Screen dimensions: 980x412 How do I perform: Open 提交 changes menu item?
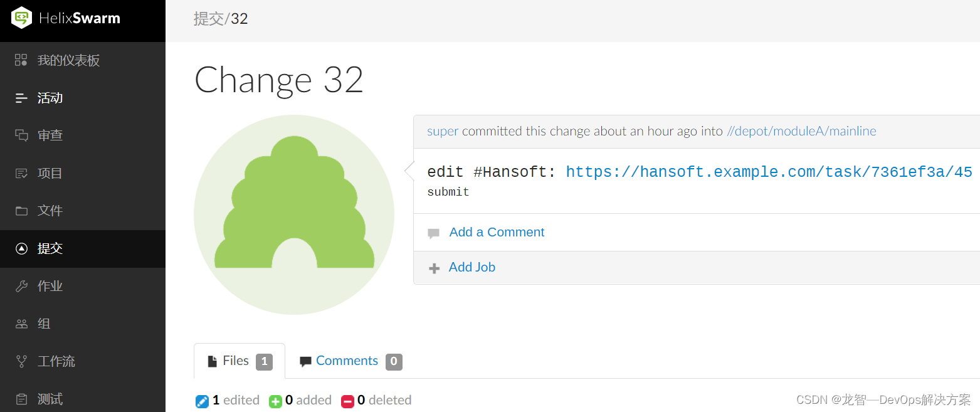83,248
